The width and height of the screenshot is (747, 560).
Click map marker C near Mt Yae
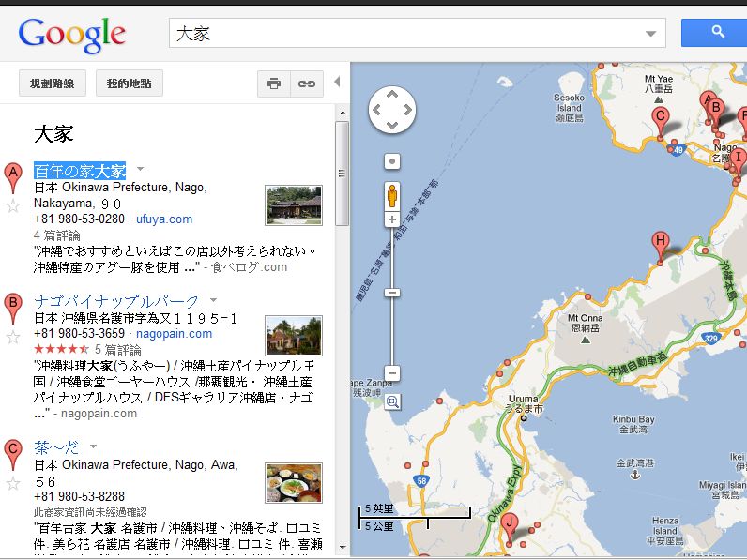point(661,120)
